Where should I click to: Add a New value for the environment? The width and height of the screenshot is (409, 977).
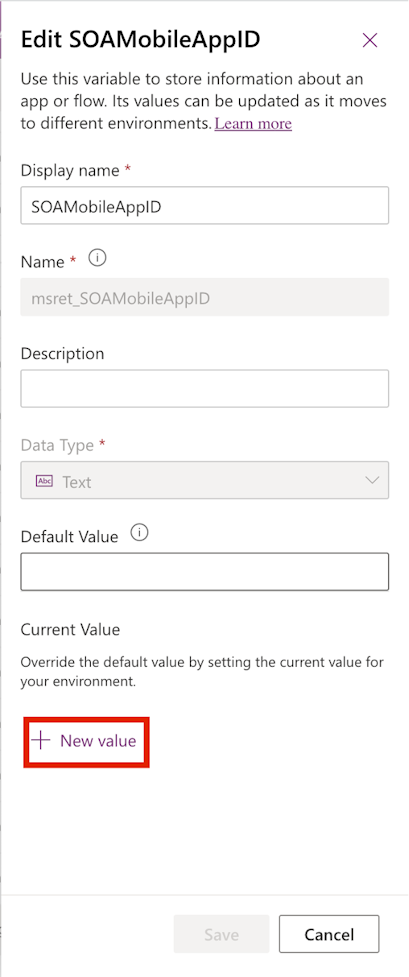point(87,741)
